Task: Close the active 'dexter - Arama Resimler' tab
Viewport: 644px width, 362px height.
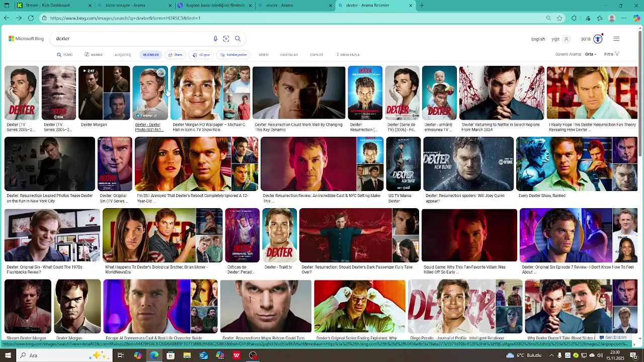Action: pos(411,6)
